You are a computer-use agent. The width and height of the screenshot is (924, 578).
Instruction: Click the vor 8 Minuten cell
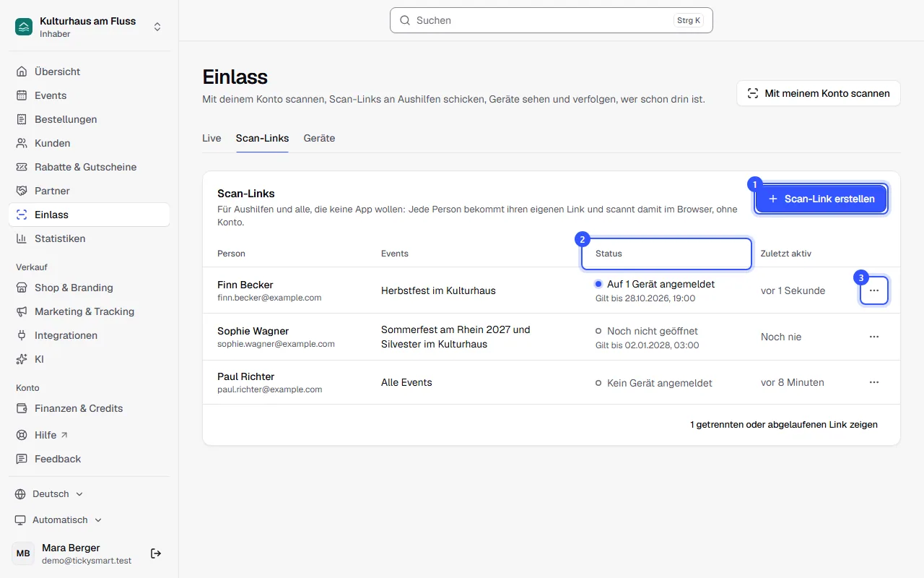(793, 382)
